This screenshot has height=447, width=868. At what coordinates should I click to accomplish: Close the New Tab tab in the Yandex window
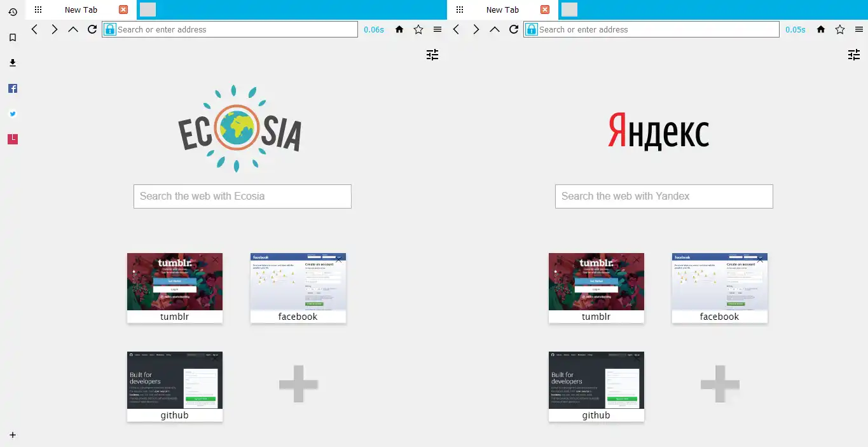[x=545, y=10]
